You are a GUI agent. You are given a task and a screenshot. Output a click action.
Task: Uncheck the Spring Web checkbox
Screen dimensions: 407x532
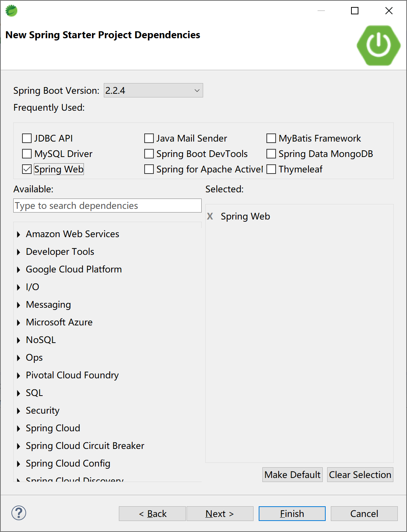click(27, 169)
